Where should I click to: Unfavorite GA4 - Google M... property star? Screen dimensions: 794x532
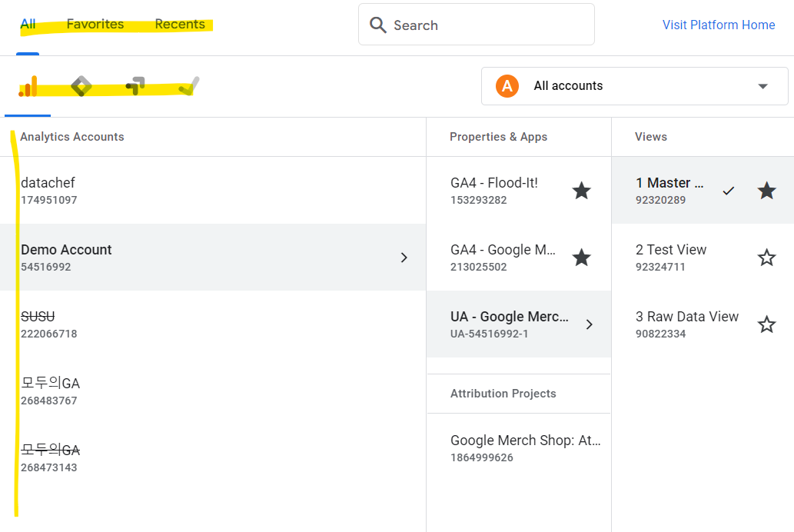(x=581, y=258)
